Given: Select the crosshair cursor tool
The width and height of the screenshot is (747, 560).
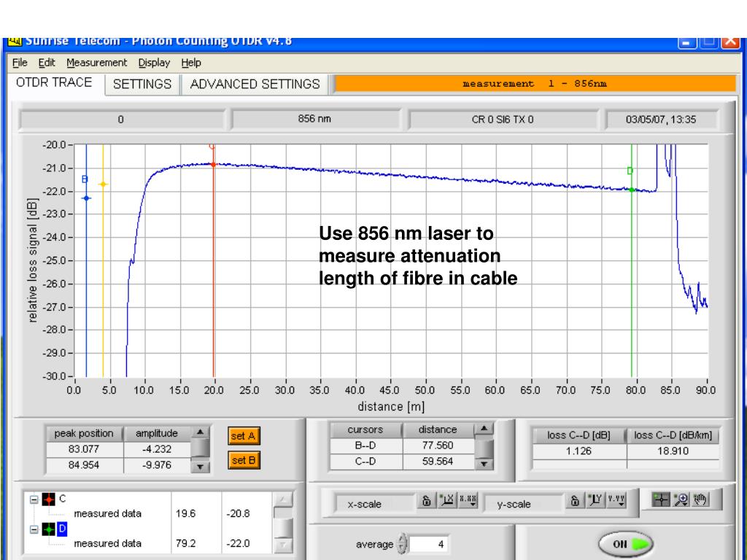Looking at the screenshot, I should pos(661,499).
